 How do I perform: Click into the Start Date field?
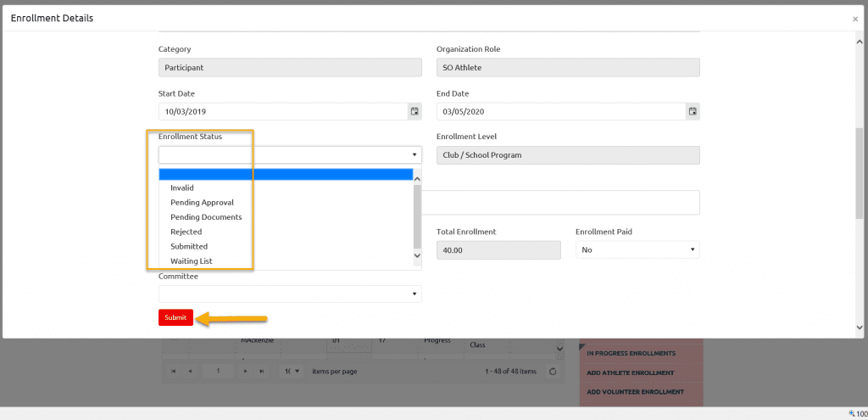click(280, 111)
